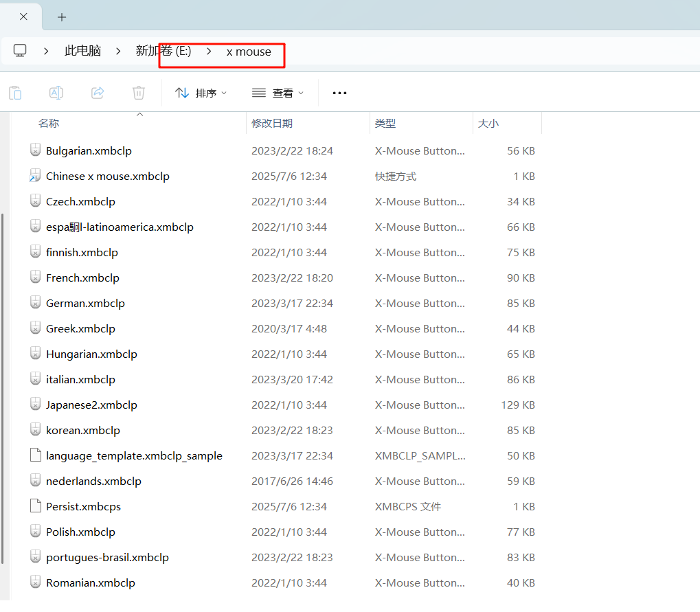Select file name Chinese x mouse.xmbclp
The image size is (700, 612).
[108, 177]
